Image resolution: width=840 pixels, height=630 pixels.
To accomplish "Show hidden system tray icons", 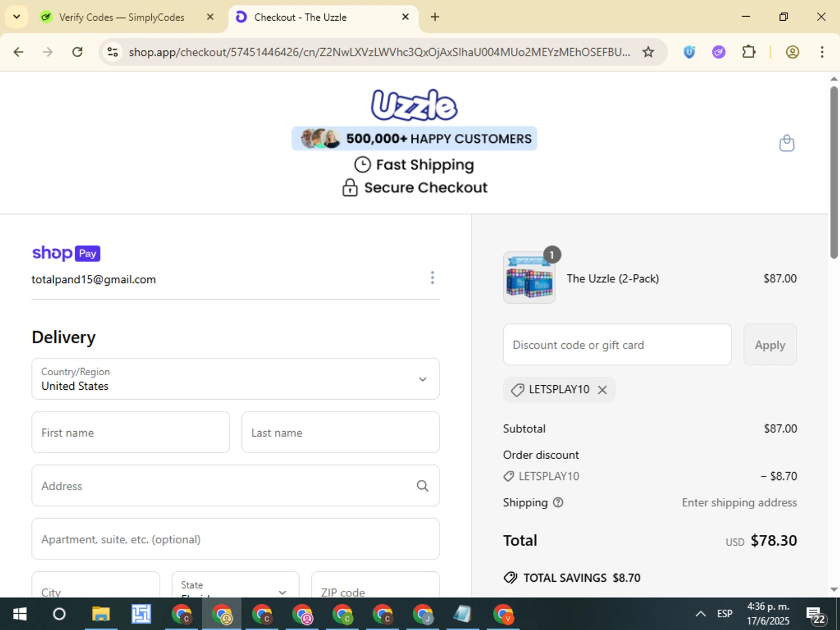I will pos(701,614).
